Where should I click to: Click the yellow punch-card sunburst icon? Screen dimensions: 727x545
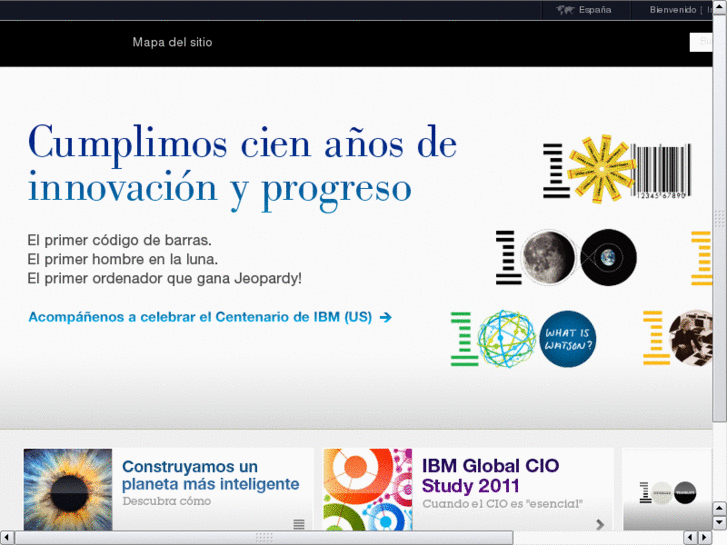[601, 169]
